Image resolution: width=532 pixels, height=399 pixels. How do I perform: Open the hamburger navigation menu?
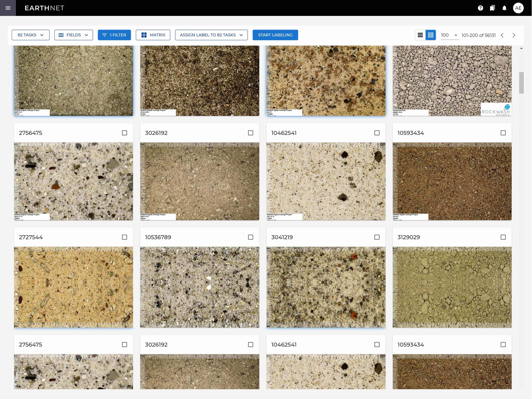[x=8, y=8]
